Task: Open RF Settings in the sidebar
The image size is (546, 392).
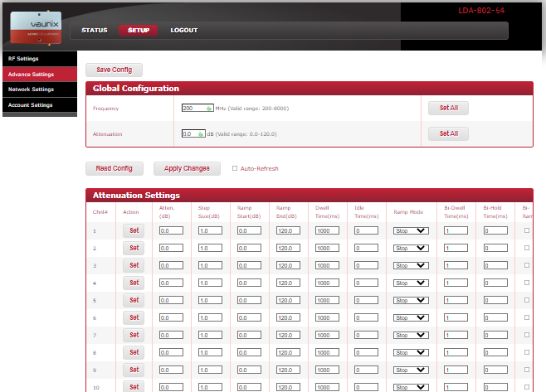Action: (23, 59)
